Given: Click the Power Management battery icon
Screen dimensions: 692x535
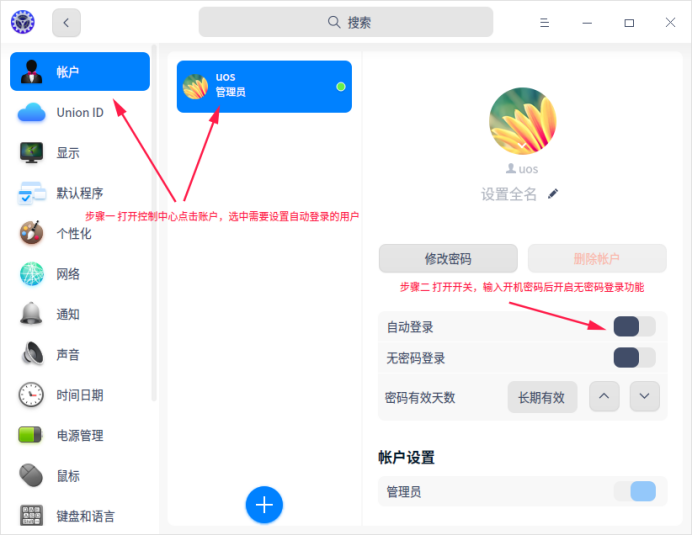Looking at the screenshot, I should (x=30, y=435).
